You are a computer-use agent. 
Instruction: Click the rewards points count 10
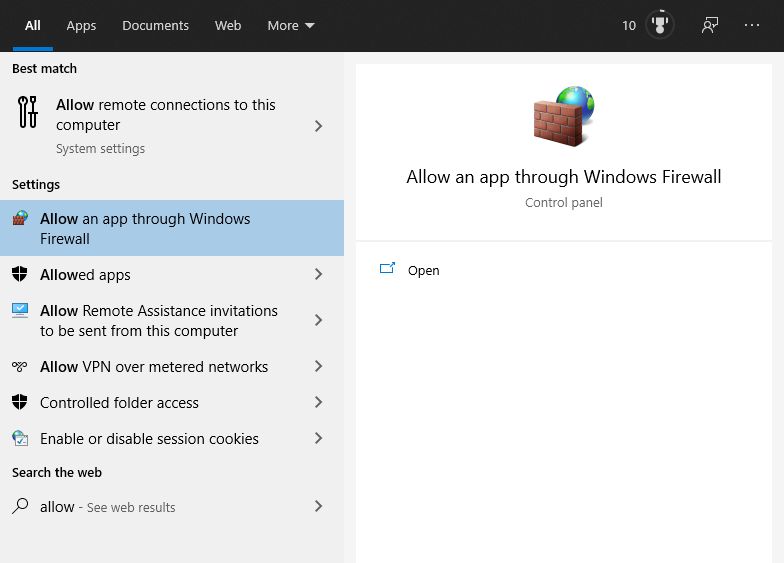pyautogui.click(x=629, y=26)
